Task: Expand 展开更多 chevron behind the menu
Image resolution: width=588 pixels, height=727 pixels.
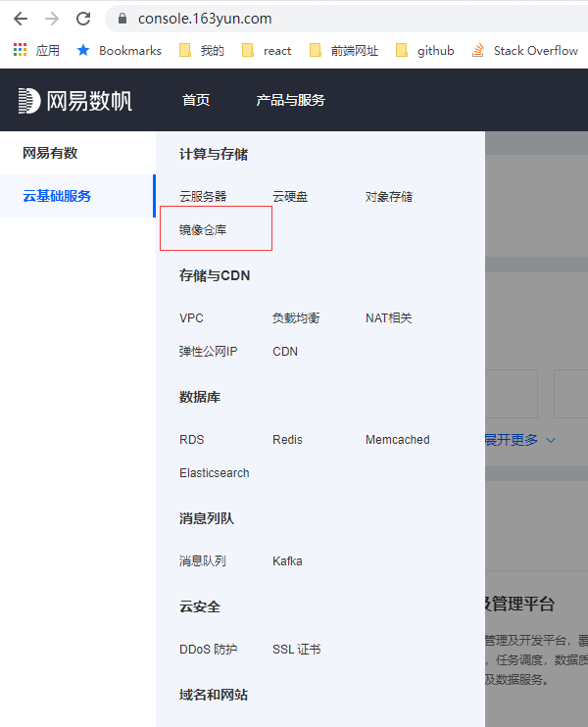Action: click(x=551, y=440)
